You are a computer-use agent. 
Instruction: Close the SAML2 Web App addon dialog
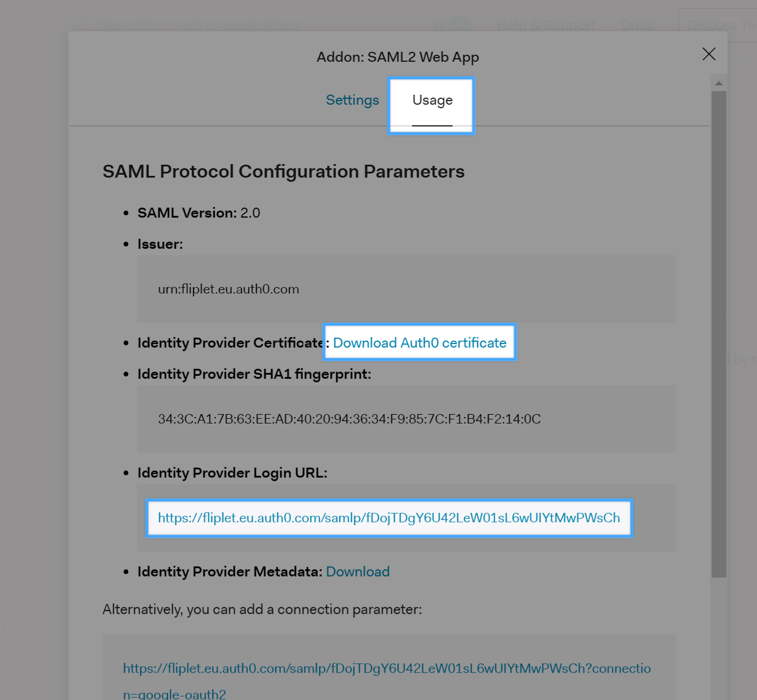click(x=709, y=54)
